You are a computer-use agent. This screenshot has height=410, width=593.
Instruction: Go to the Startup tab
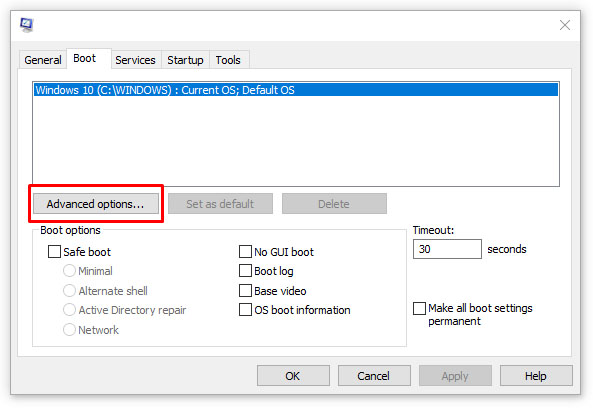point(185,60)
